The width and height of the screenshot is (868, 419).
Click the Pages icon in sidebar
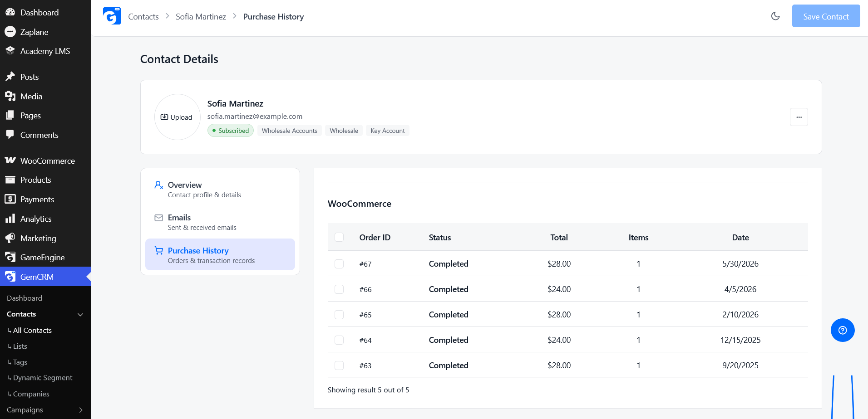(x=10, y=116)
